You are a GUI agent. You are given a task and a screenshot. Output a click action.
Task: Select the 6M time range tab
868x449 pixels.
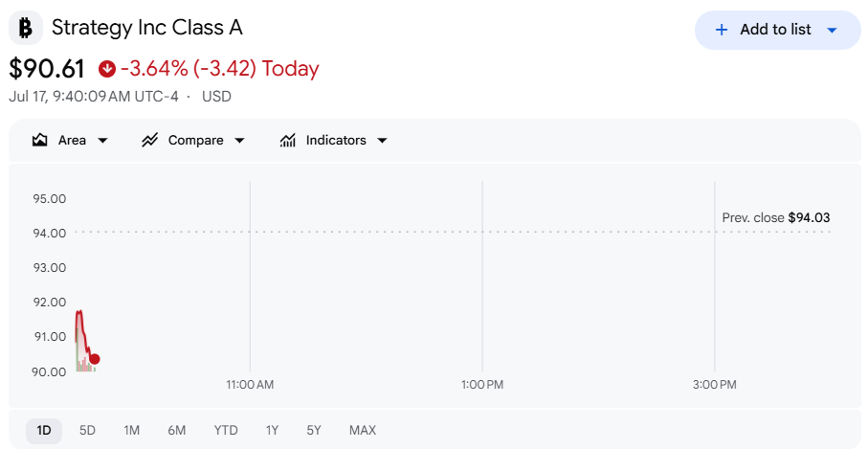tap(177, 430)
